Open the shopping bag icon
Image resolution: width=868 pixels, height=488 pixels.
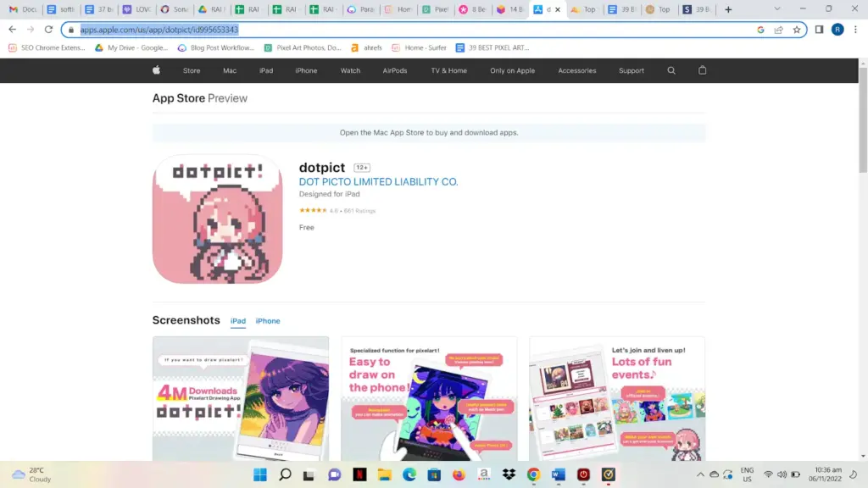702,70
